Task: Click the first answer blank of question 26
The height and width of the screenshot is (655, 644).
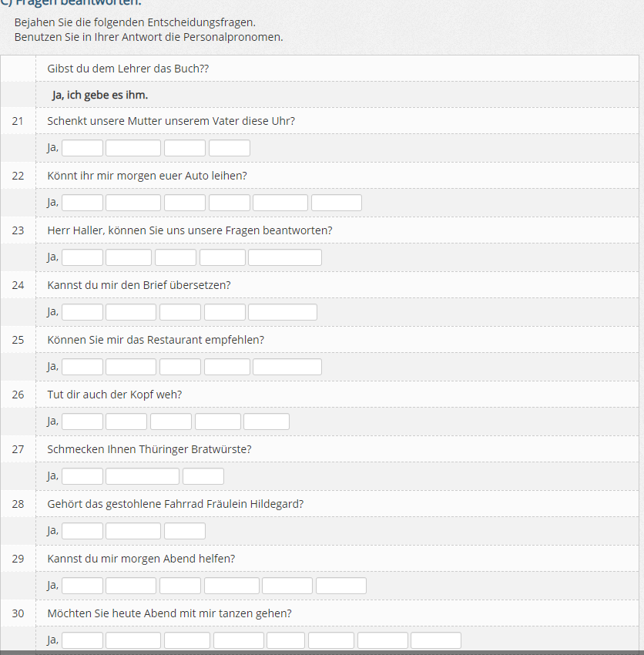Action: pyautogui.click(x=82, y=422)
